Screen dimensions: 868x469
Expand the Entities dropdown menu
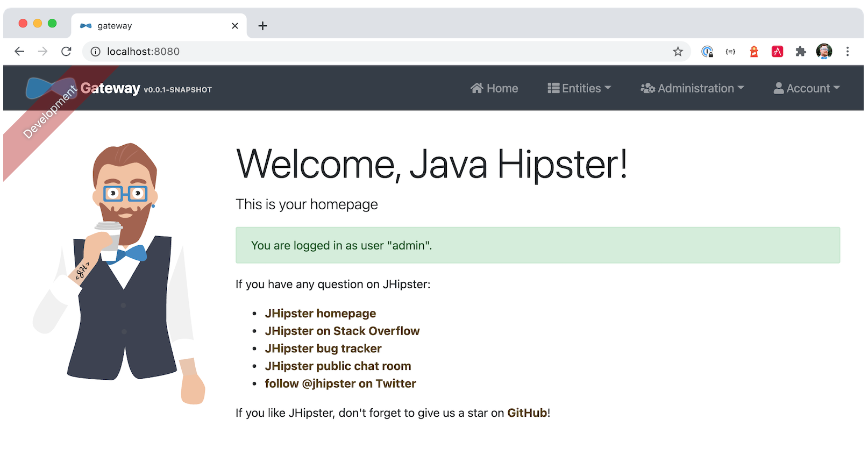(579, 88)
